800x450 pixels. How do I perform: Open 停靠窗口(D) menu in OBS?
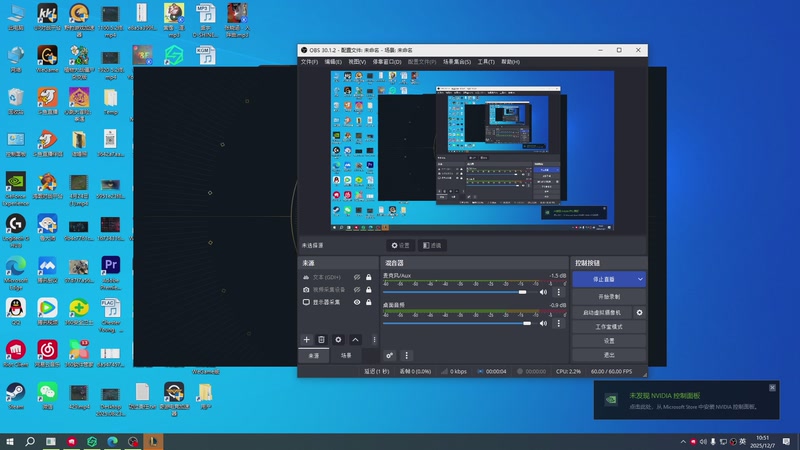tap(387, 62)
